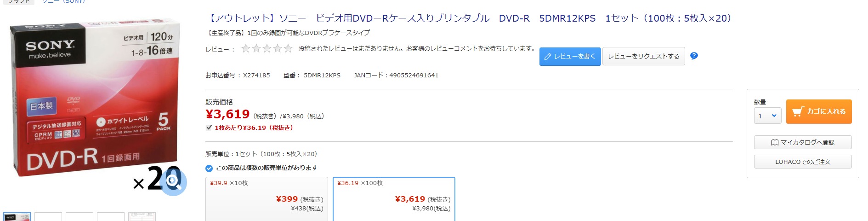The height and width of the screenshot is (221, 868).
Task: Click the LOHACOでのご注文 button
Action: pyautogui.click(x=802, y=162)
